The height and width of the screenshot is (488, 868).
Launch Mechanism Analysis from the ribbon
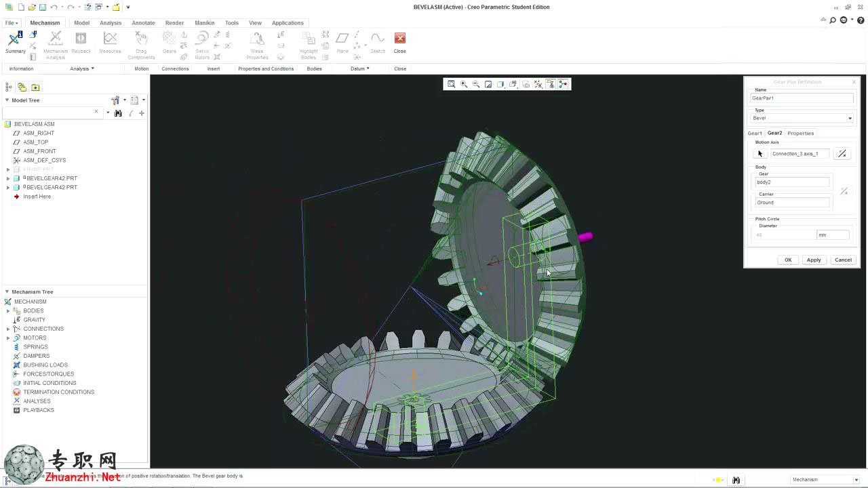point(56,45)
